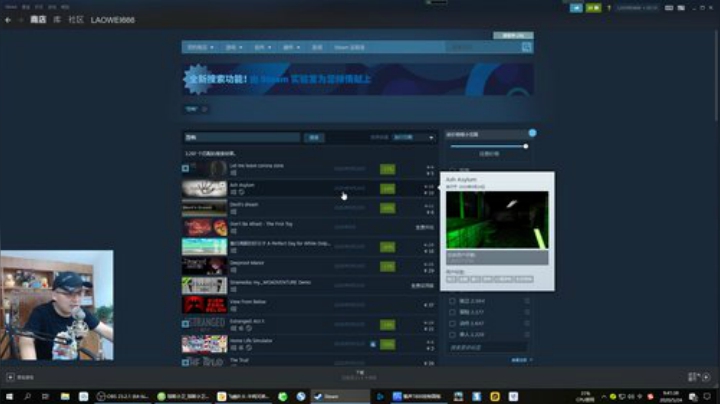
Task: Click the tag search field below checkboxes
Action: pyautogui.click(x=488, y=348)
